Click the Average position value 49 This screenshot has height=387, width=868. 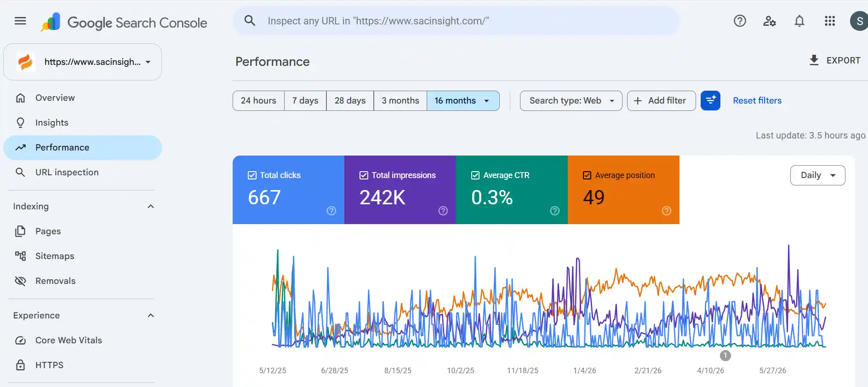coord(594,198)
